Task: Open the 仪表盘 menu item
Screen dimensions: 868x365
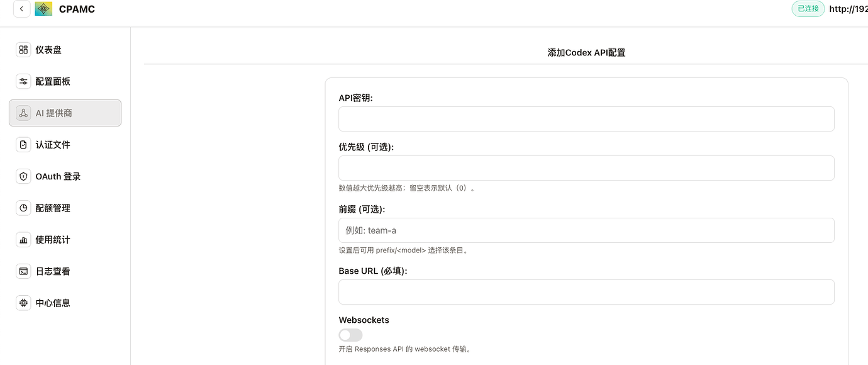Action: 65,50
